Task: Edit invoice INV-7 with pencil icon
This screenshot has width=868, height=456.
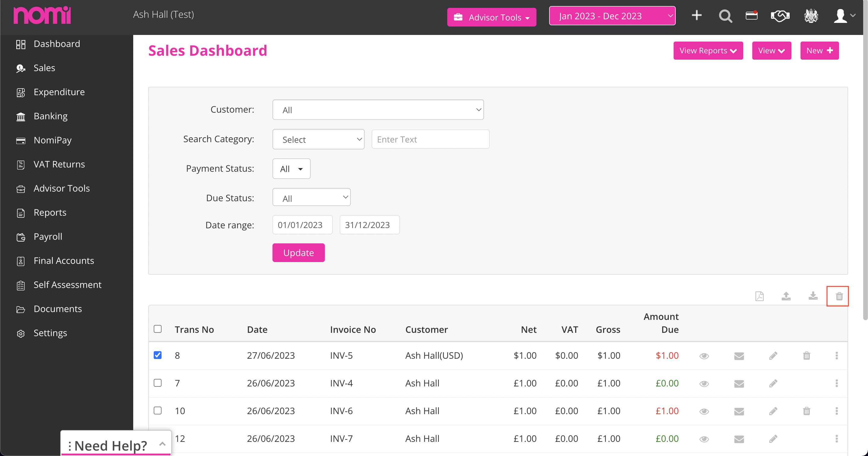Action: click(773, 439)
